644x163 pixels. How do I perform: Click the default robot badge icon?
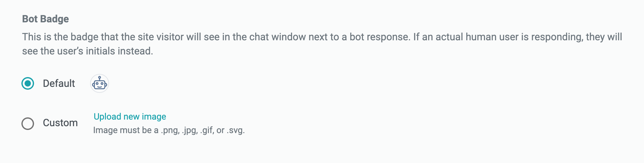click(x=100, y=84)
